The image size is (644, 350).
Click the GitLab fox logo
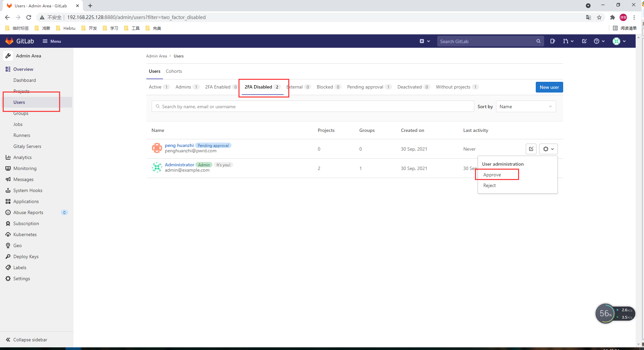[9, 41]
